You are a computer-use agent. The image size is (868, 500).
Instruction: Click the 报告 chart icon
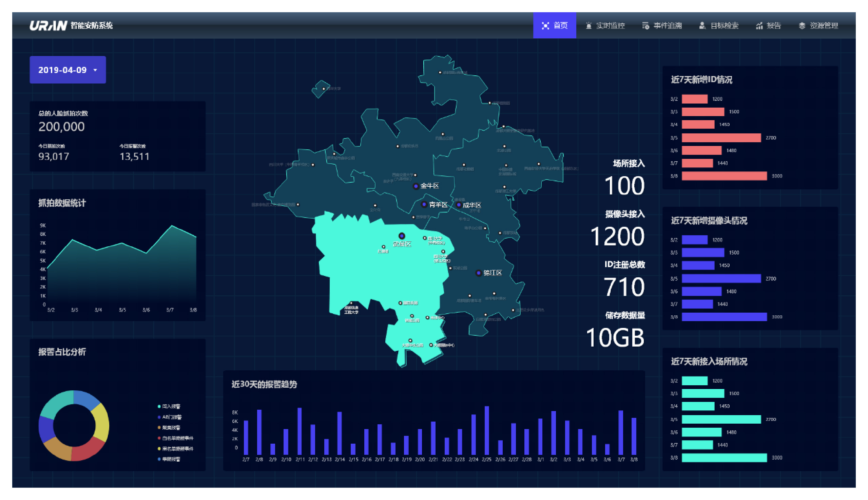[x=759, y=26]
